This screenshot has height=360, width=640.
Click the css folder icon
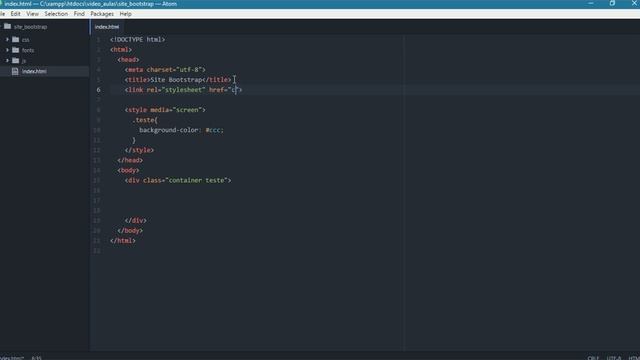pos(16,40)
